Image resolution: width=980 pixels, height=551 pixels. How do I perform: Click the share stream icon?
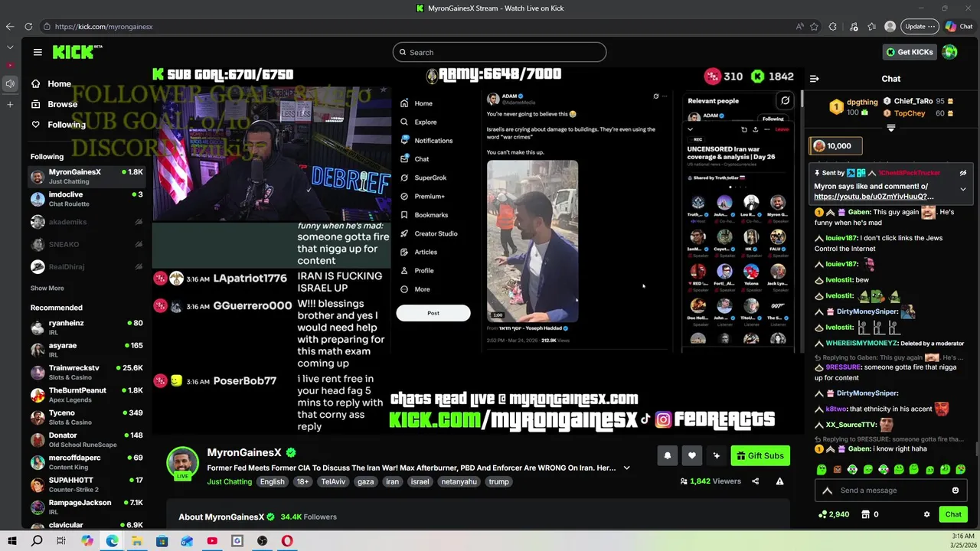tap(755, 481)
